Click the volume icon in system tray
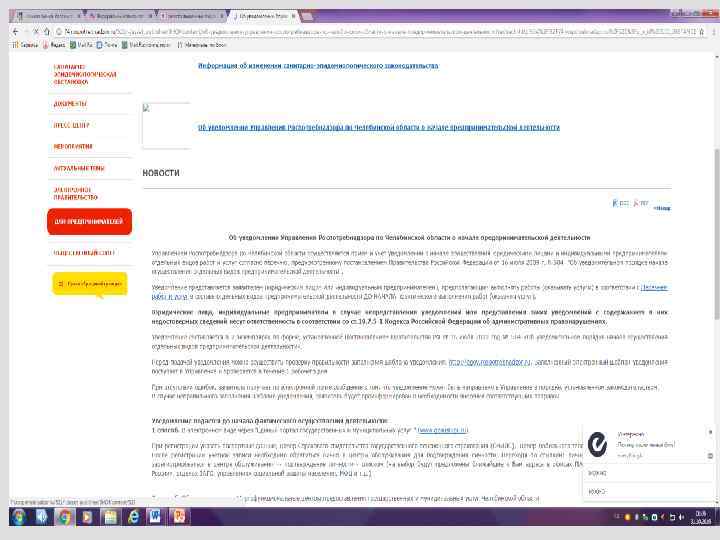 [681, 517]
